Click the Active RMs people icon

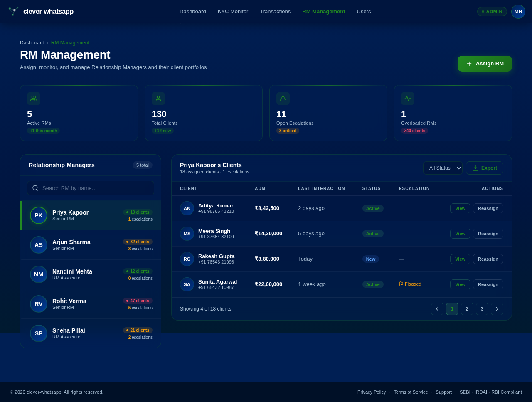coord(34,99)
